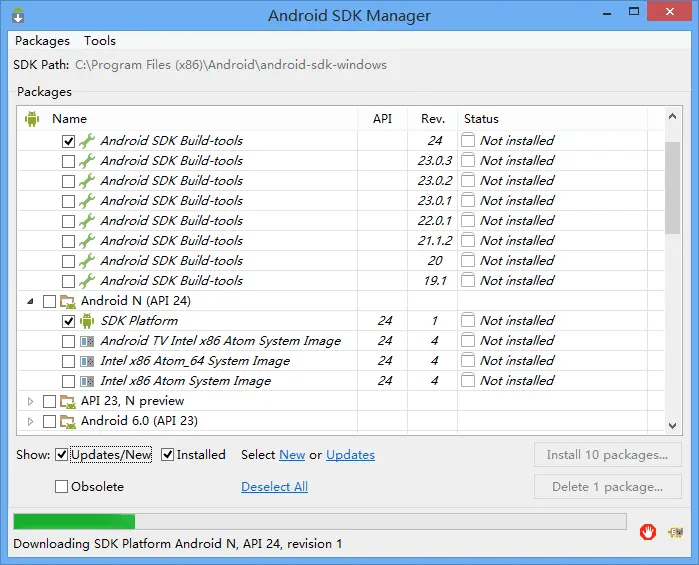Screen dimensions: 699x565
Task: Check Android TV Intel x86 Atom System Image
Action: coord(68,342)
